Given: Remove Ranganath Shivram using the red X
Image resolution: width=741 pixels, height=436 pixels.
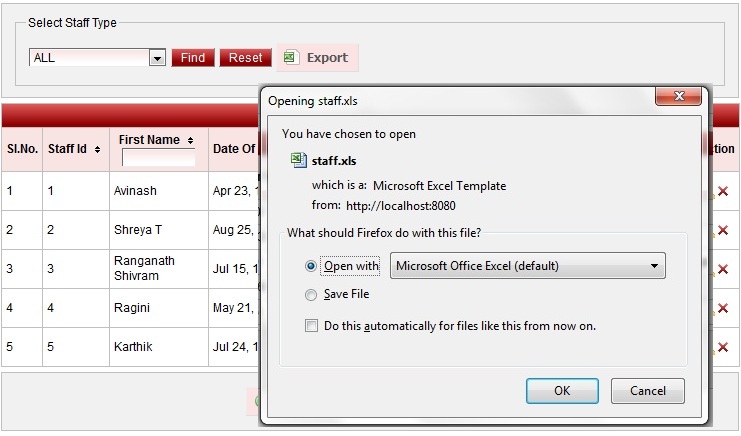Looking at the screenshot, I should (723, 269).
